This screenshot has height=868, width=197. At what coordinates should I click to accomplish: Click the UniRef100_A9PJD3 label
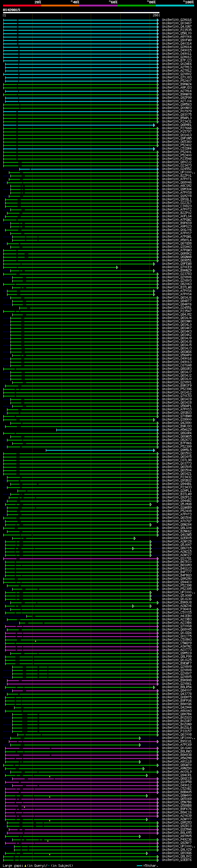tap(177, 88)
